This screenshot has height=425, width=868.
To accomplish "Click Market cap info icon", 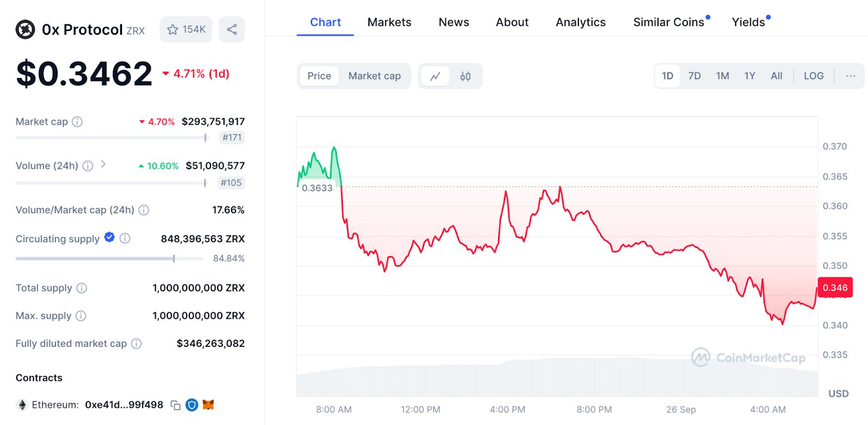I will click(78, 122).
